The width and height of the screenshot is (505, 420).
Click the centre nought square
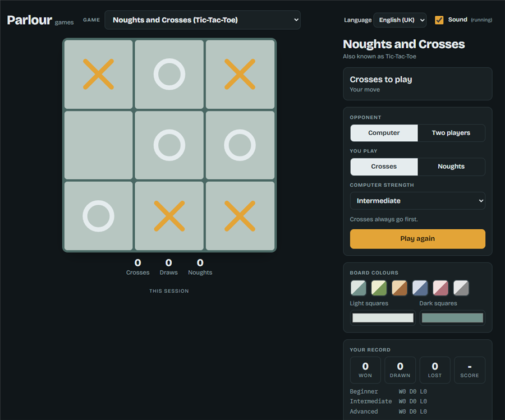pos(169,145)
